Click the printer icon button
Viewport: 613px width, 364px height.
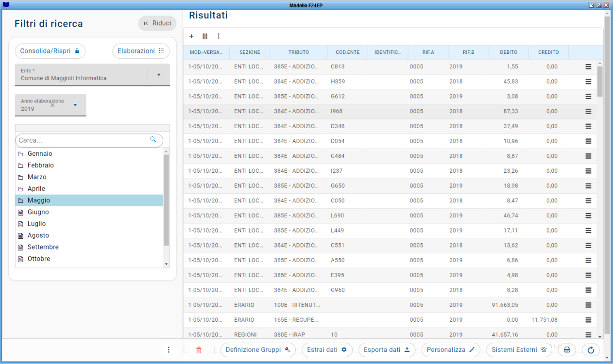point(567,350)
